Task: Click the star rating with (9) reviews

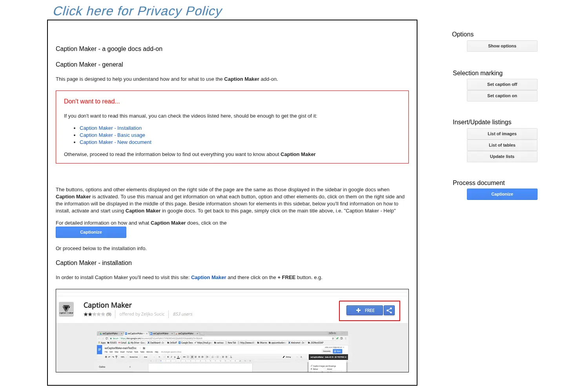Action: tap(97, 314)
